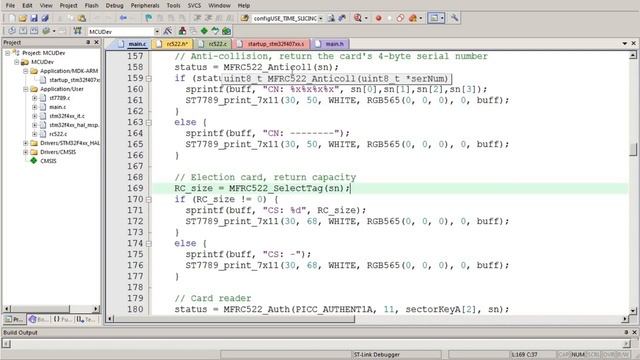This screenshot has height=360, width=640.
Task: Open Options for Target wand icon
Action: [x=168, y=31]
